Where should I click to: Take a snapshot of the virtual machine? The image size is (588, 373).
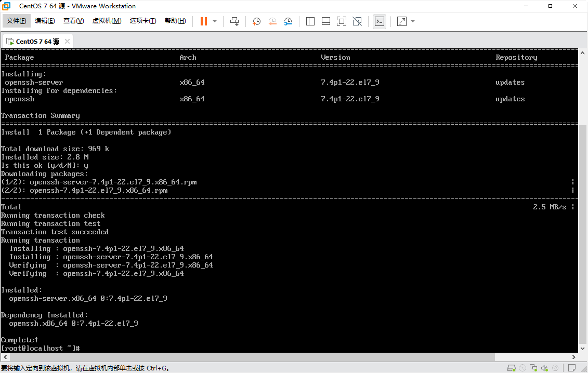[256, 21]
